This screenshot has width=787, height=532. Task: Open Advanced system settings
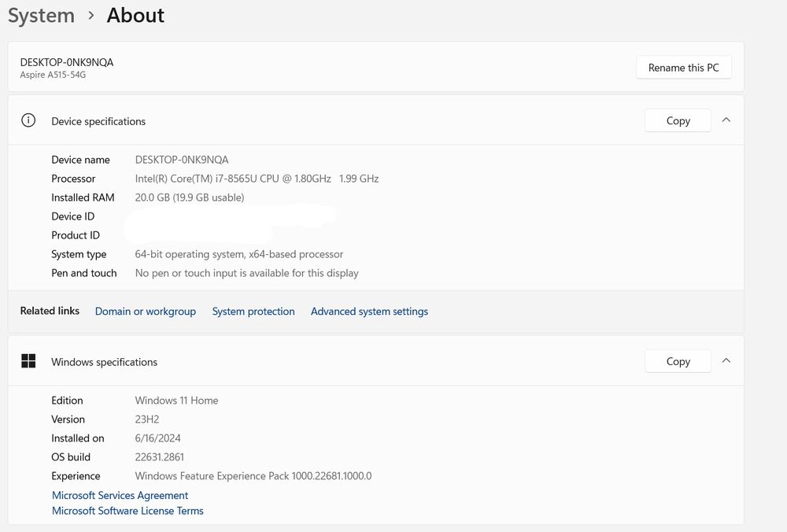[369, 312]
